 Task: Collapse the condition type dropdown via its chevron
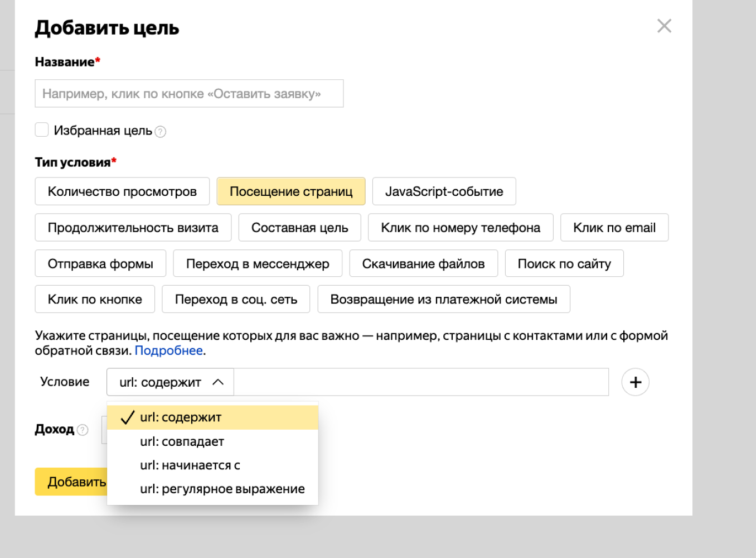point(220,382)
